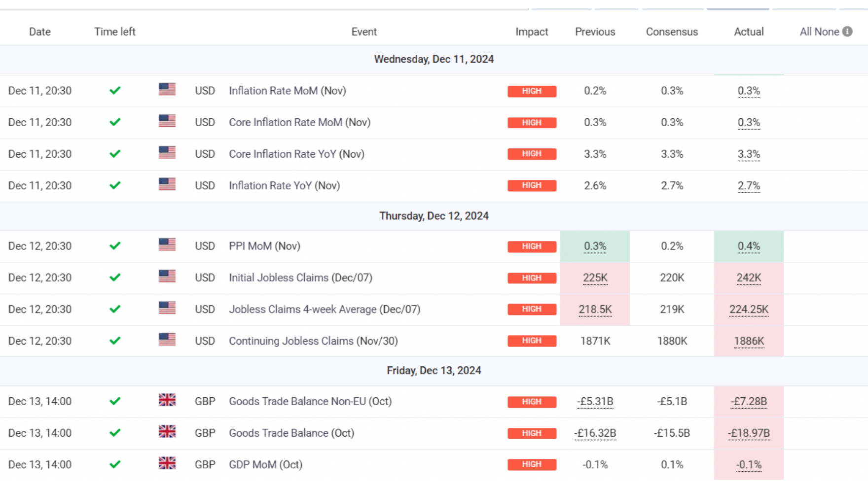Click actual value 1886K
The image size is (868, 488).
tap(749, 341)
